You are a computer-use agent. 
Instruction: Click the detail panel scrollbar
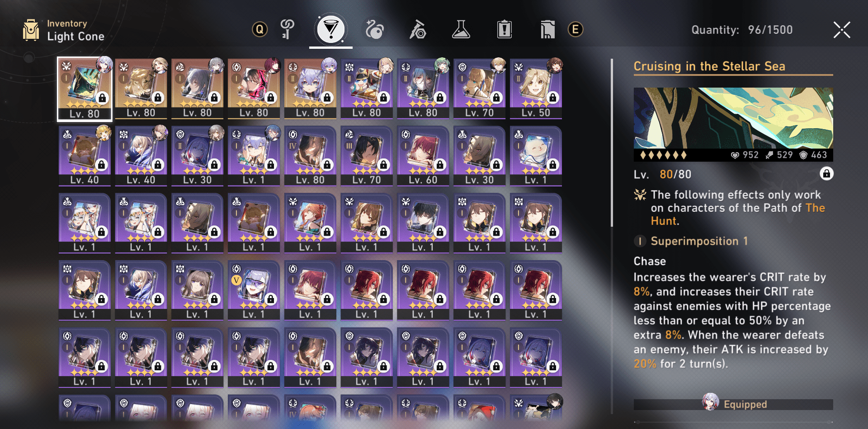[612, 142]
